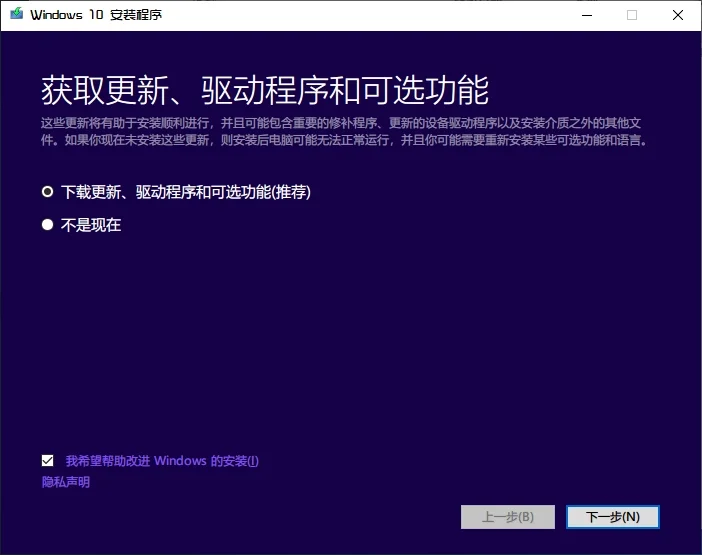Click the disabled maximize button in title bar
Screen dimensions: 702x555
pos(632,15)
